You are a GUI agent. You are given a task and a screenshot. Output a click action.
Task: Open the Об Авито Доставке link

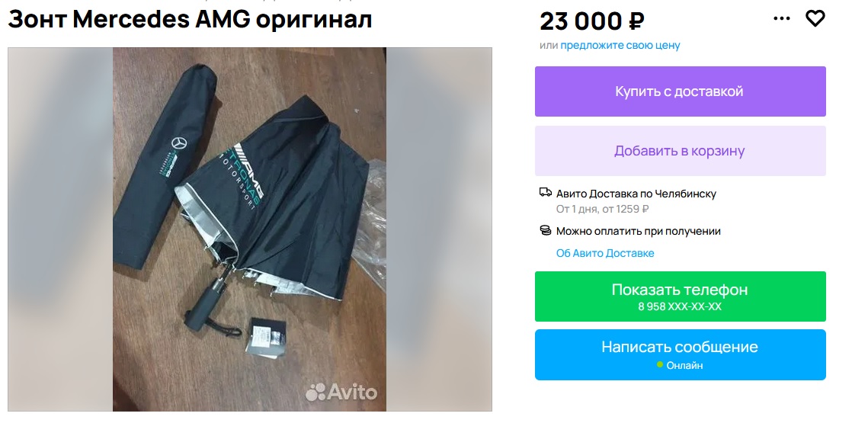click(605, 253)
